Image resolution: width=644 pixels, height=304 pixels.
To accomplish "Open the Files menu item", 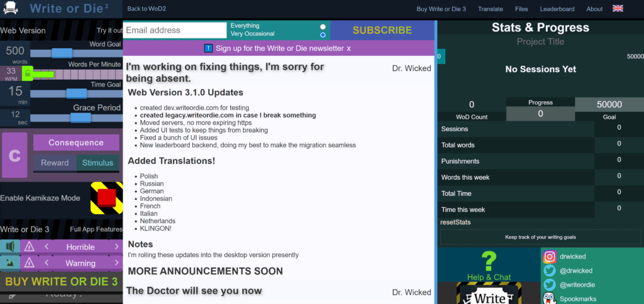I will 521,9.
